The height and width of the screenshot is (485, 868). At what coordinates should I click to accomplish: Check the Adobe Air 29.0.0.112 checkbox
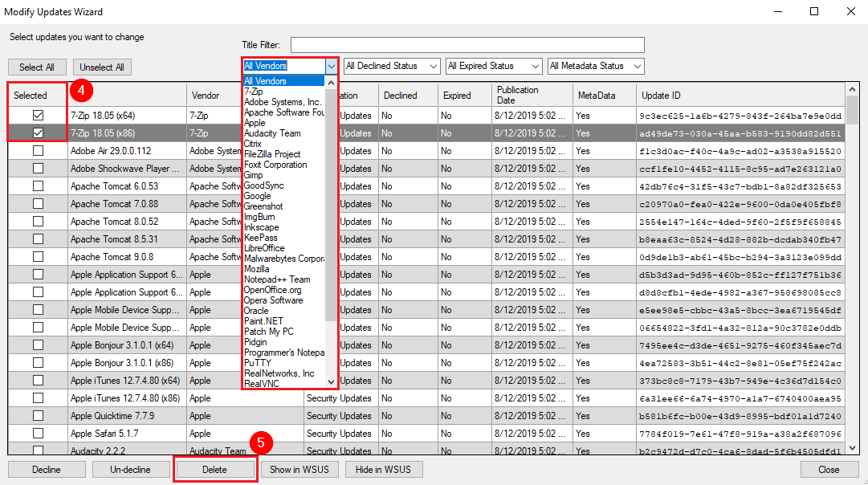(x=38, y=151)
